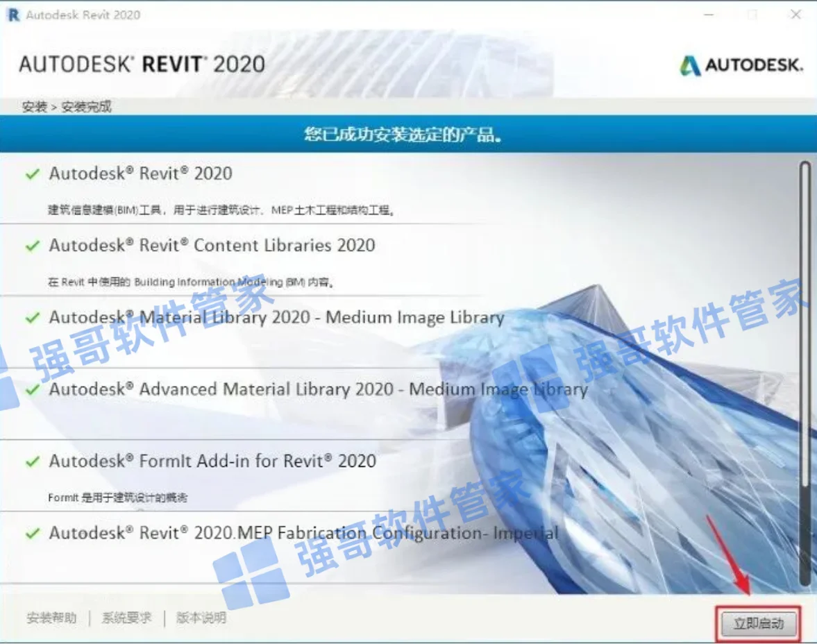The image size is (817, 644).
Task: Click the 您已成功安装选定的产品 banner message
Action: pyautogui.click(x=403, y=135)
